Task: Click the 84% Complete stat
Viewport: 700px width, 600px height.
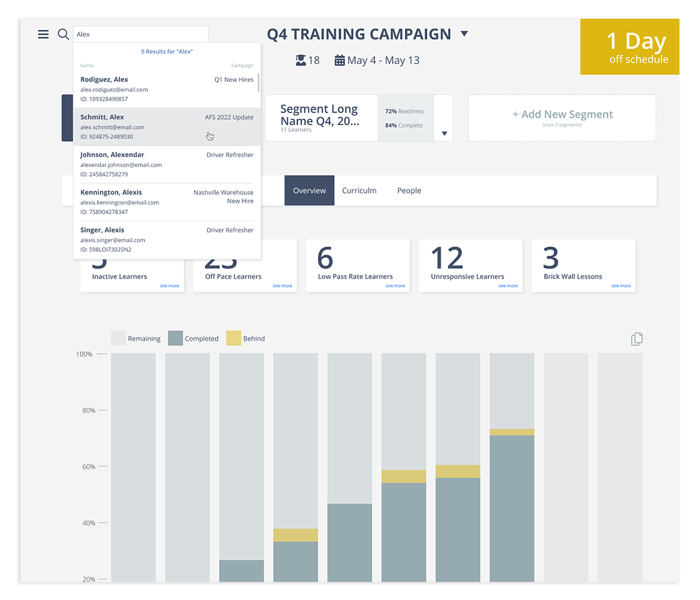Action: [x=404, y=126]
